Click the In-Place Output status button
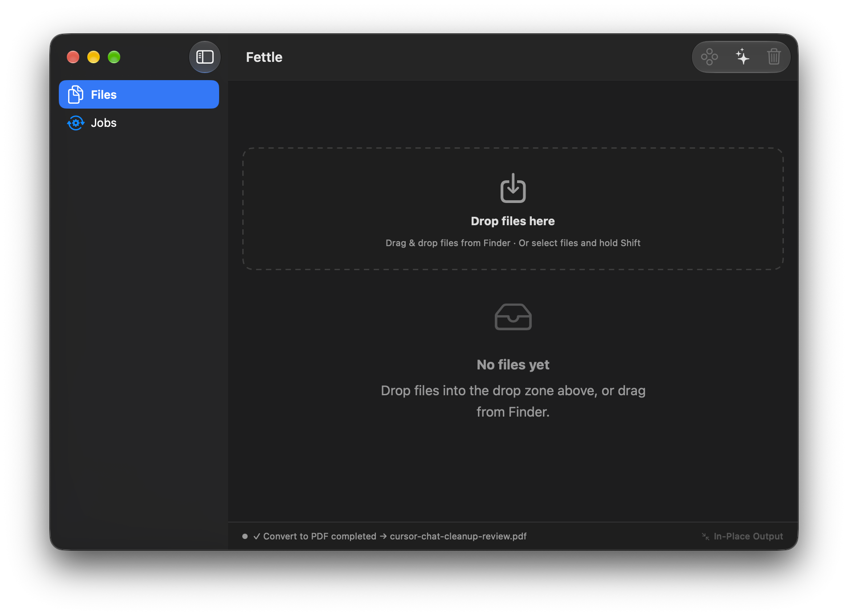The width and height of the screenshot is (848, 616). pos(742,536)
